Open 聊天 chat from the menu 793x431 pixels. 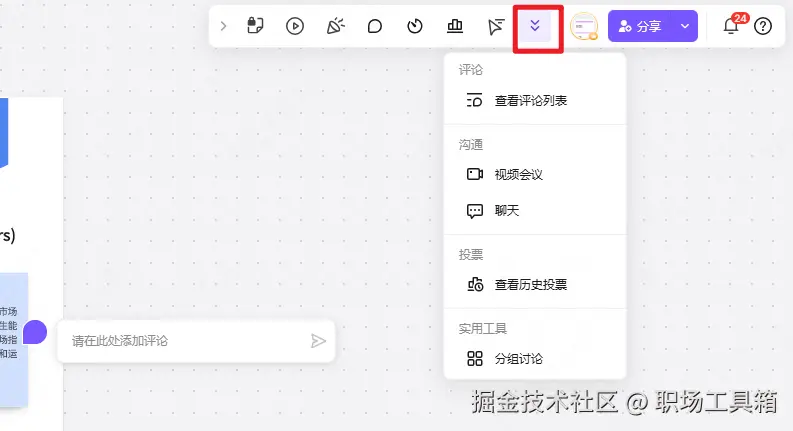pos(535,210)
